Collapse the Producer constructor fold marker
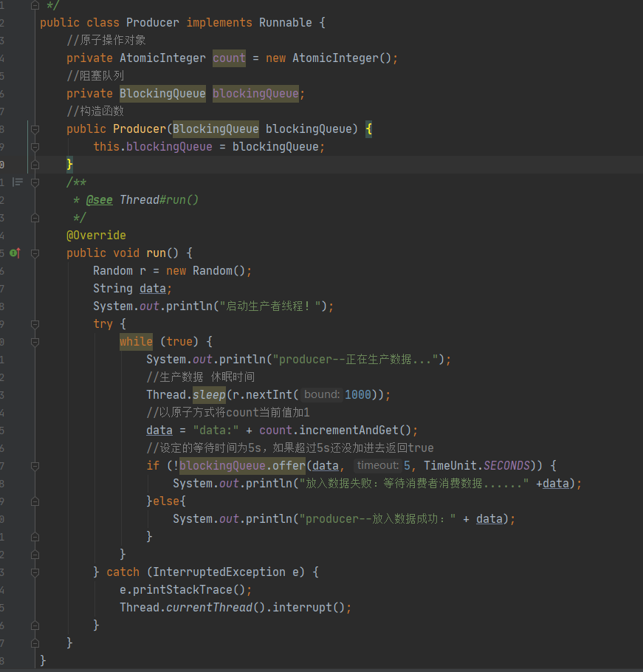 click(35, 129)
